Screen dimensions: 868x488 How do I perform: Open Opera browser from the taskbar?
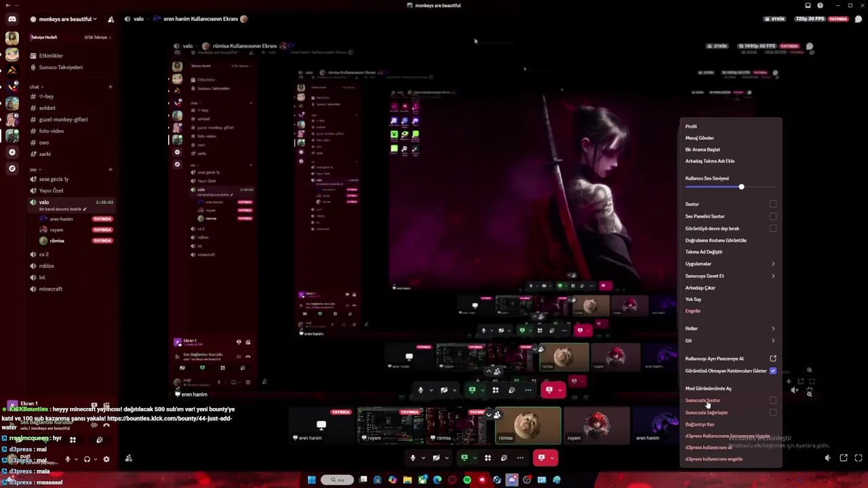pos(452,480)
